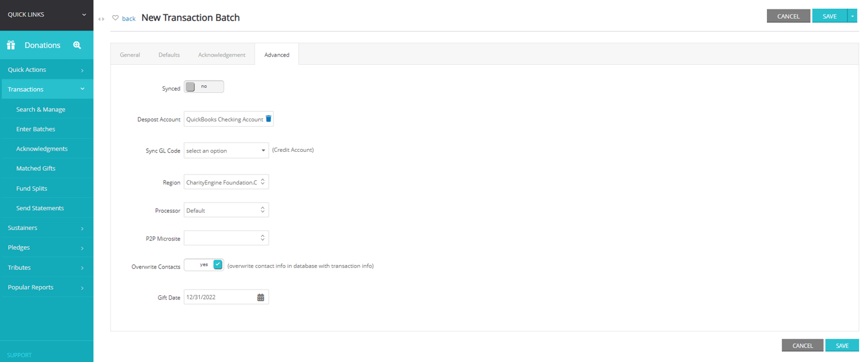Click the top Cancel button
868x362 pixels.
tap(789, 16)
